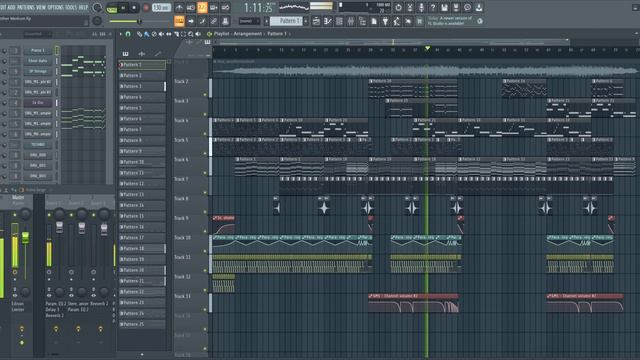Viewport: 640px width, 360px height.
Task: Open the main snap selector dropdown
Action: coord(249,21)
